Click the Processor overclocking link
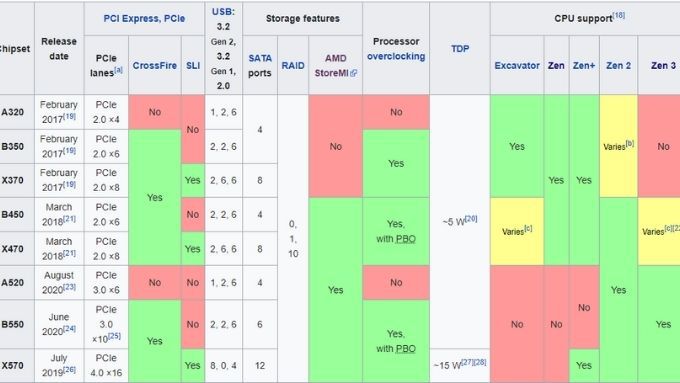 (396, 56)
